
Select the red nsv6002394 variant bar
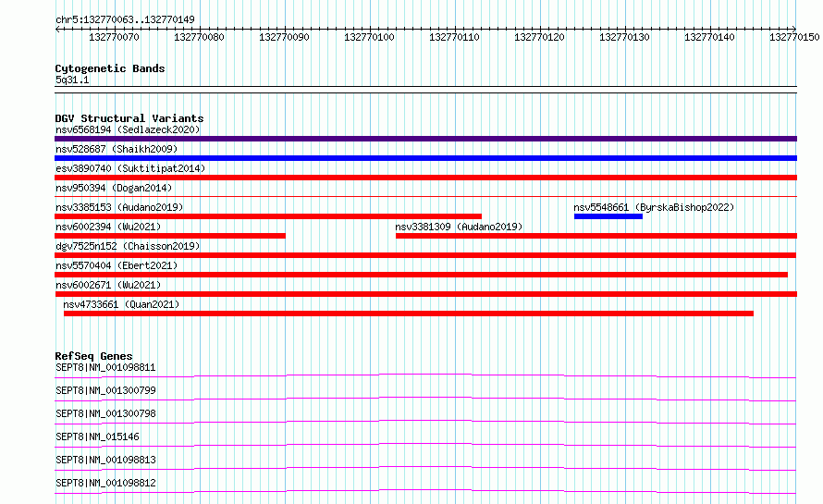click(x=170, y=236)
